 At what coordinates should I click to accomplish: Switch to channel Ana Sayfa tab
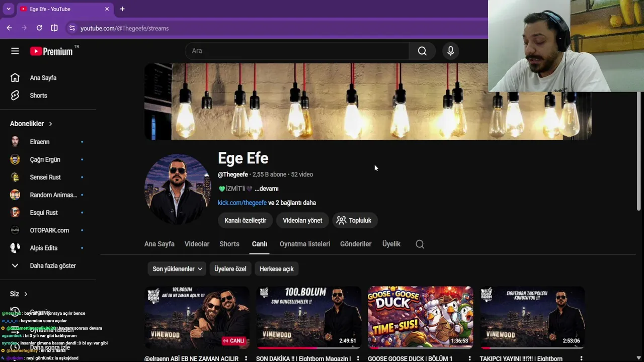point(159,244)
